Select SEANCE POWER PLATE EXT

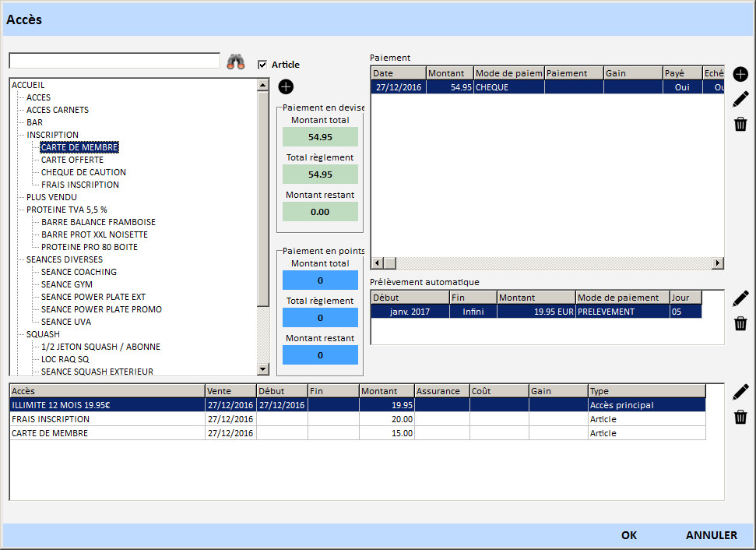pos(93,297)
